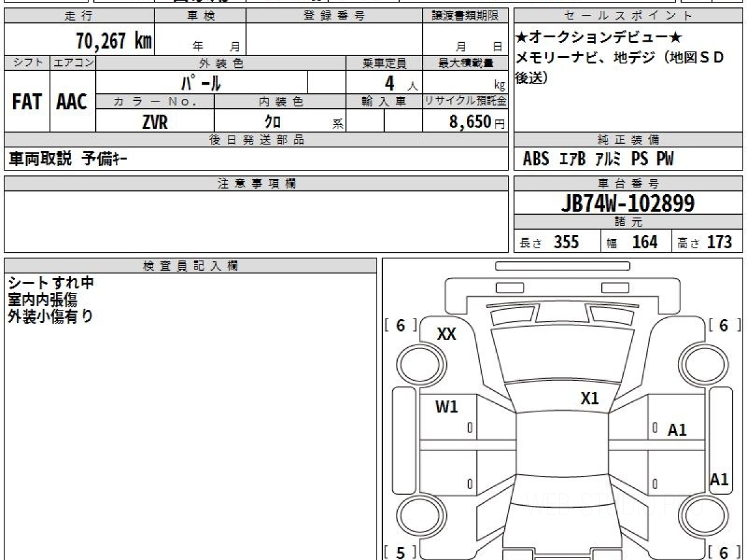The width and height of the screenshot is (747, 560).
Task: Click the リサイクル預託金 header
Action: tap(465, 101)
